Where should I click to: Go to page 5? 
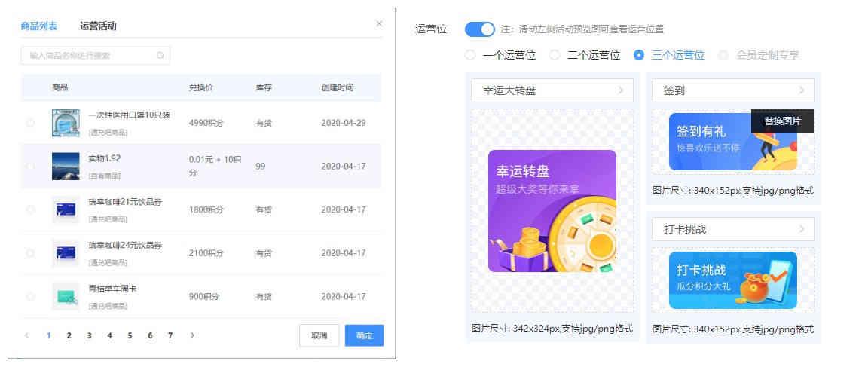click(130, 335)
